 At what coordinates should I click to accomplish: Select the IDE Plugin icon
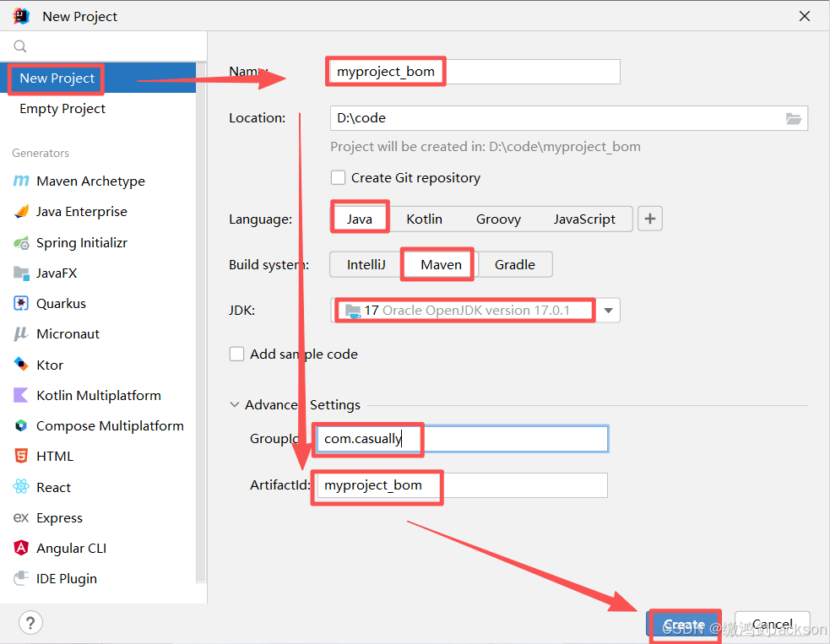[x=20, y=578]
